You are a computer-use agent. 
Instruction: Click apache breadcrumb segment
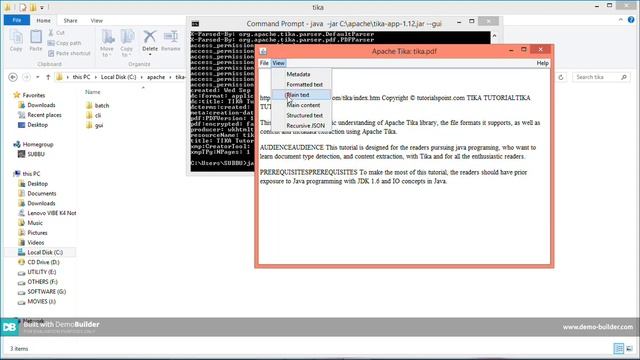[x=156, y=77]
